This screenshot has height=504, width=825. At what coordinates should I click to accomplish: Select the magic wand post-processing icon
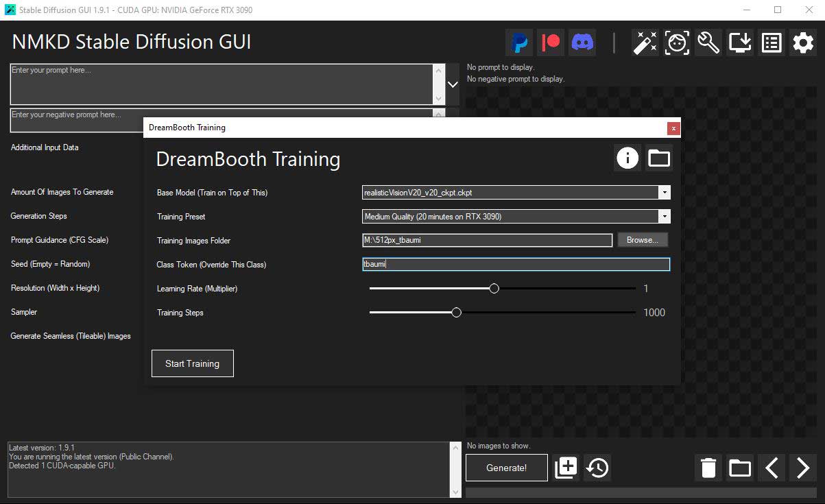coord(645,43)
